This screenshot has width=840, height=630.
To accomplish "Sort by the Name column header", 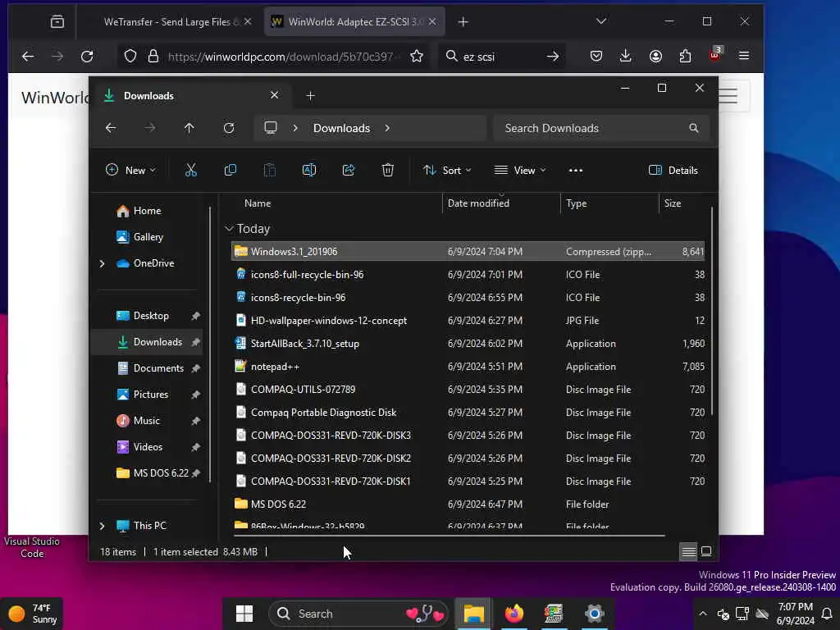I will pos(258,203).
